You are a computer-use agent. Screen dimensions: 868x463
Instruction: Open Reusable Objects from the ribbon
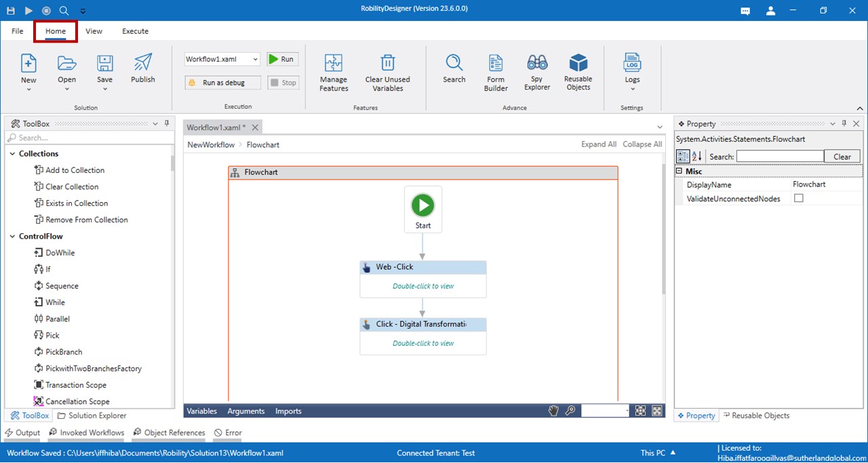[x=578, y=63]
